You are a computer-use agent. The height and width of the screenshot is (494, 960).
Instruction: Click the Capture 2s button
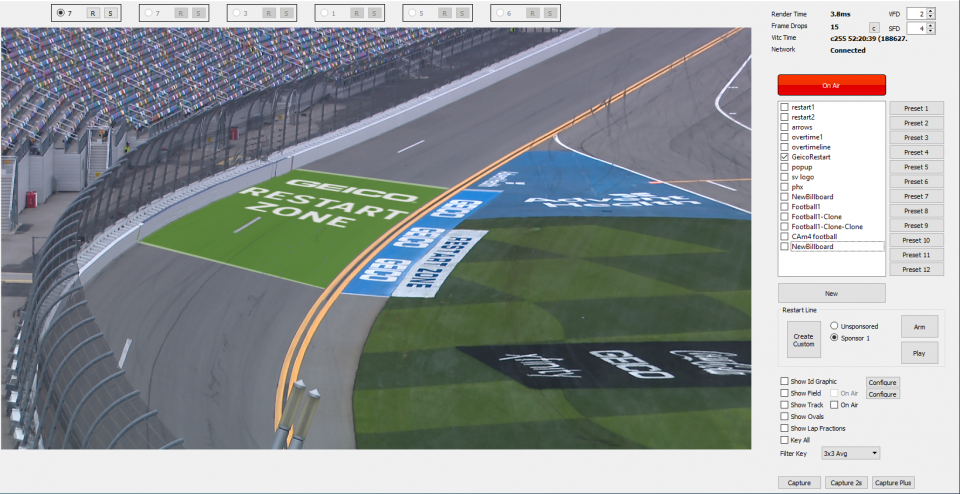click(847, 483)
